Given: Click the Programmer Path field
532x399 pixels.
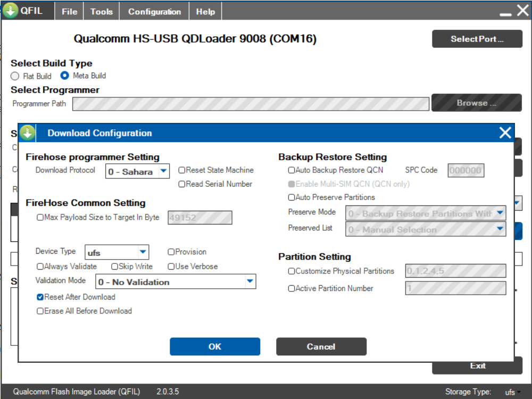Looking at the screenshot, I should coord(251,104).
